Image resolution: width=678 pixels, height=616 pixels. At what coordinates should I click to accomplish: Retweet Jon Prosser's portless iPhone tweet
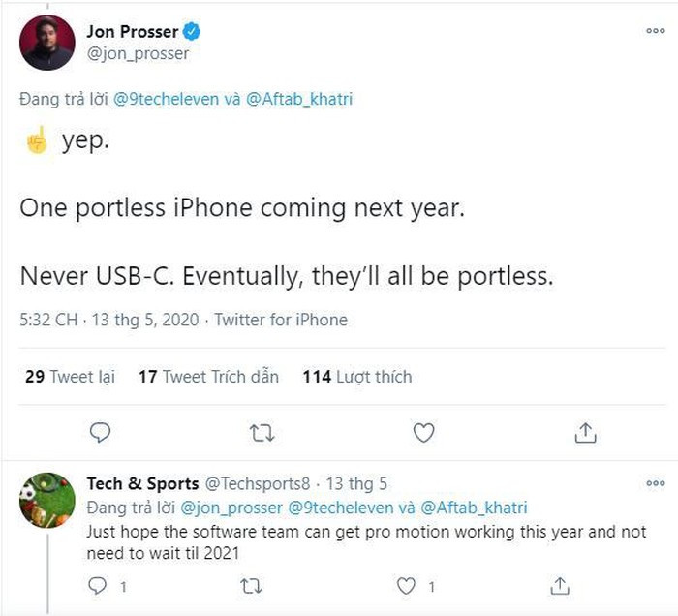click(x=262, y=433)
